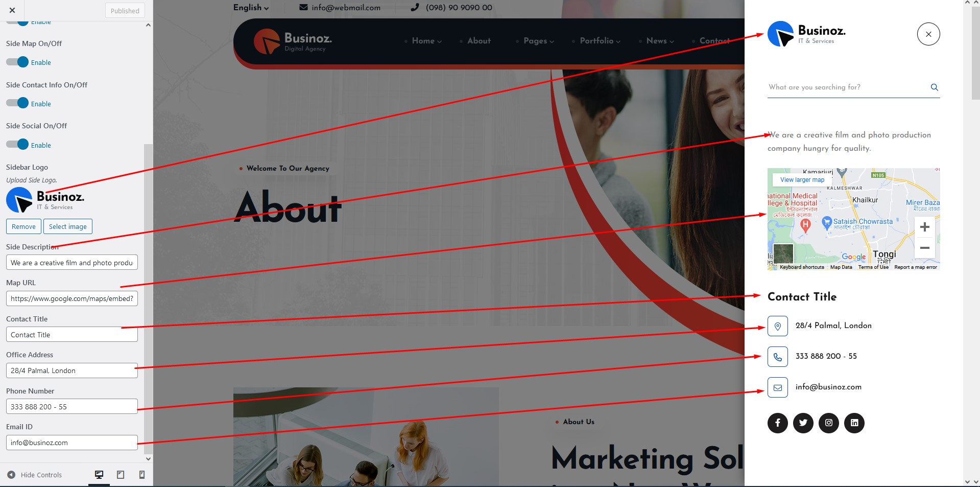This screenshot has height=487, width=980.
Task: Disable Side Contact Info toggle
Action: click(x=17, y=103)
